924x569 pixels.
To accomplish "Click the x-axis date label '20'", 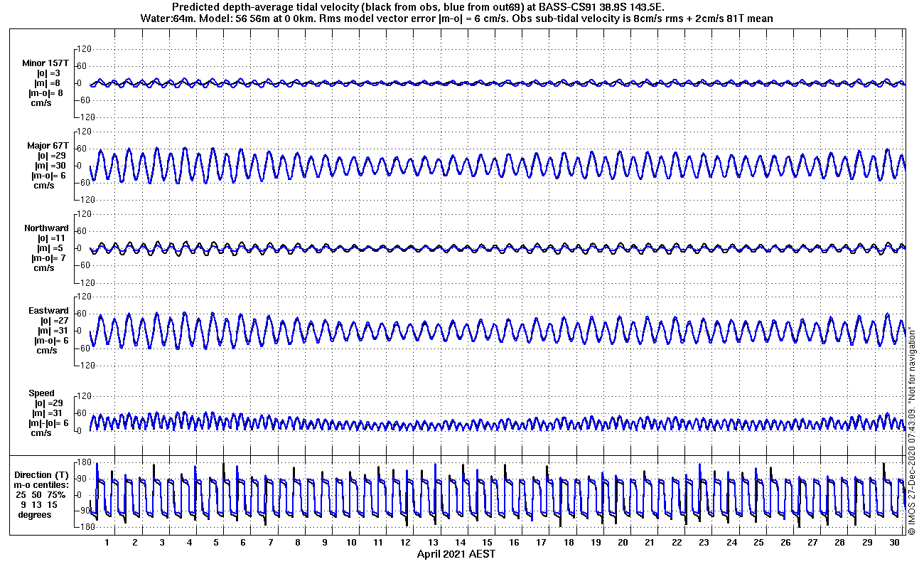I will (x=623, y=543).
